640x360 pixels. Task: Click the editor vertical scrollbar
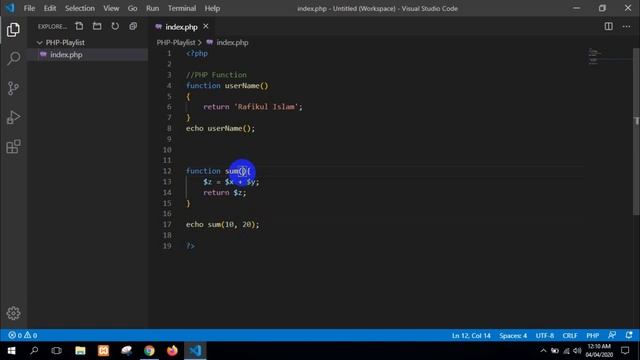click(636, 131)
